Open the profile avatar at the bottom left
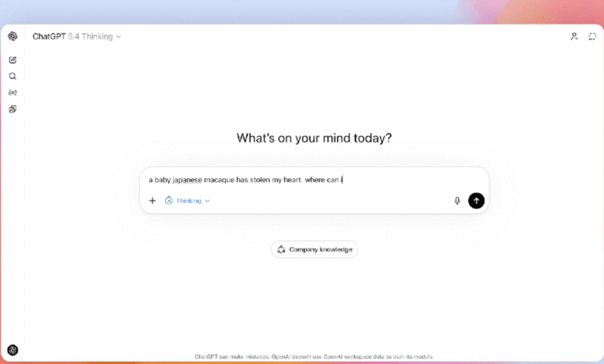Image resolution: width=604 pixels, height=364 pixels. coord(12,350)
